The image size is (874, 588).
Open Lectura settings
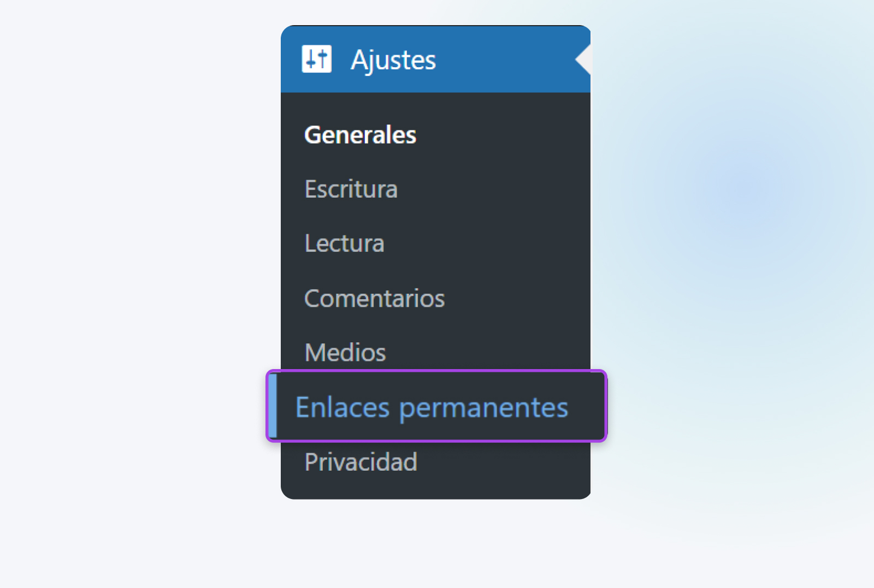coord(344,243)
